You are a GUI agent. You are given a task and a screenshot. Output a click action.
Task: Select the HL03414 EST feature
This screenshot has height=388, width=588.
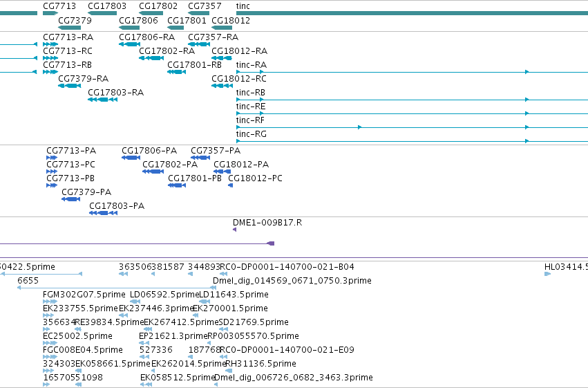tap(547, 274)
